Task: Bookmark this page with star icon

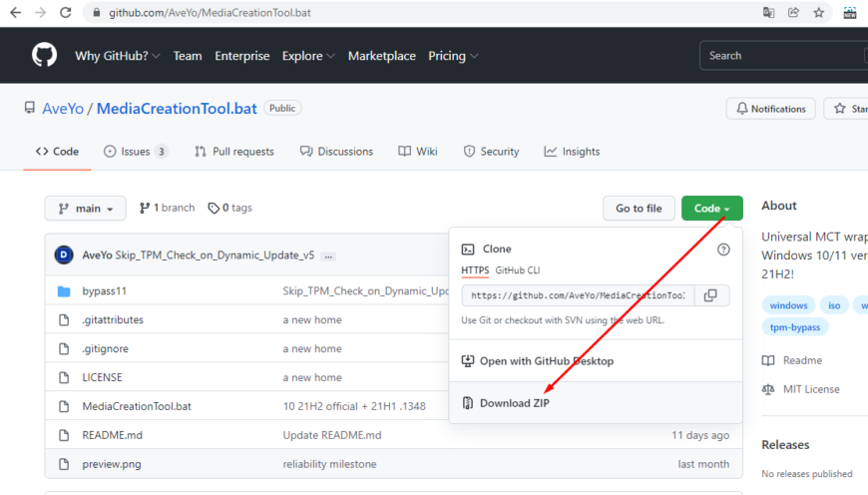Action: (819, 13)
